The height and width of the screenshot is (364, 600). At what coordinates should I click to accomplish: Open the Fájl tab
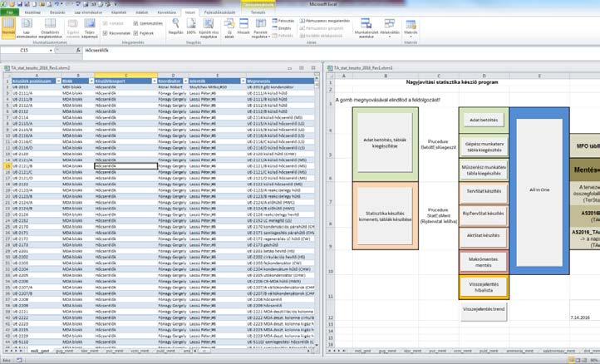(9, 12)
